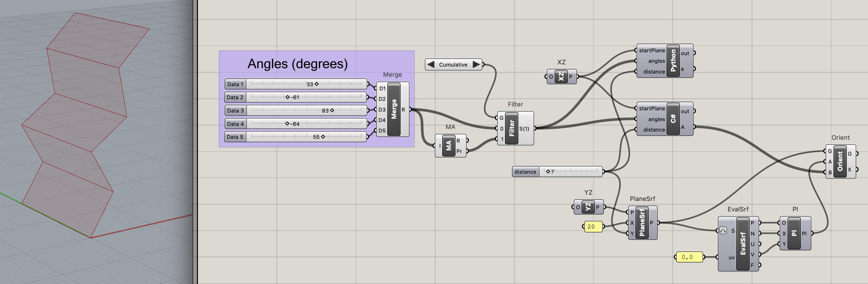Click the reparameterize icon on EvalSrf S input
Viewport: 868px width, 284px height.
point(723,230)
